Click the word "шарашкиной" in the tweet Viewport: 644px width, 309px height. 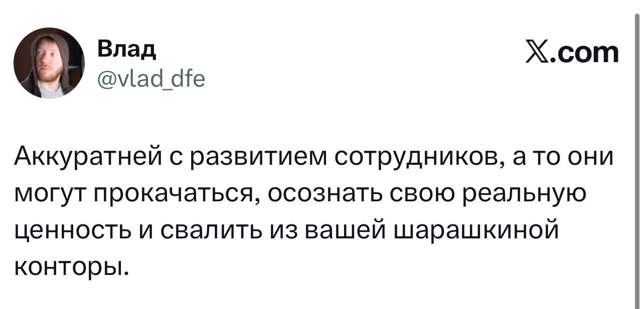[476, 230]
